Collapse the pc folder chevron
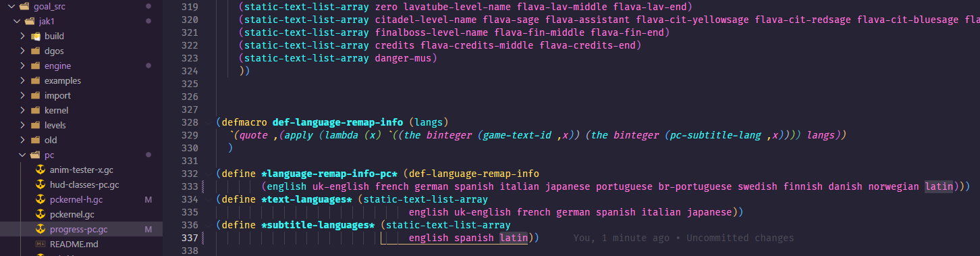This screenshot has height=256, width=980. 22,155
